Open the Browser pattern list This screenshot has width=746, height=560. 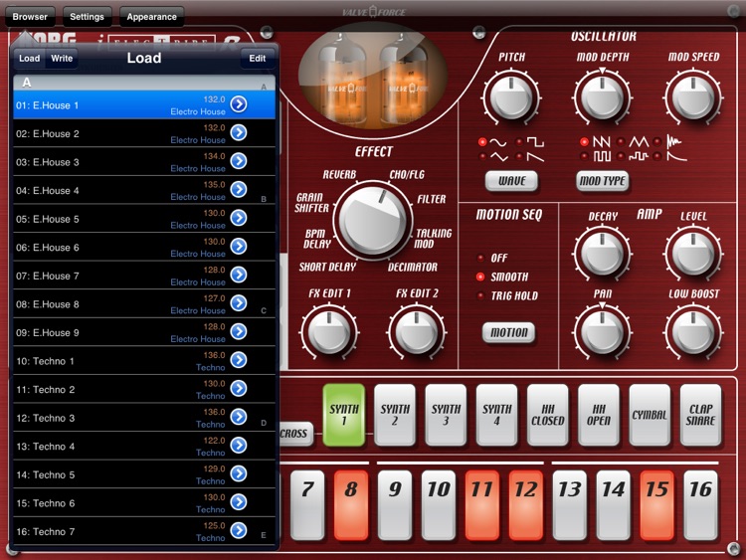tap(30, 16)
